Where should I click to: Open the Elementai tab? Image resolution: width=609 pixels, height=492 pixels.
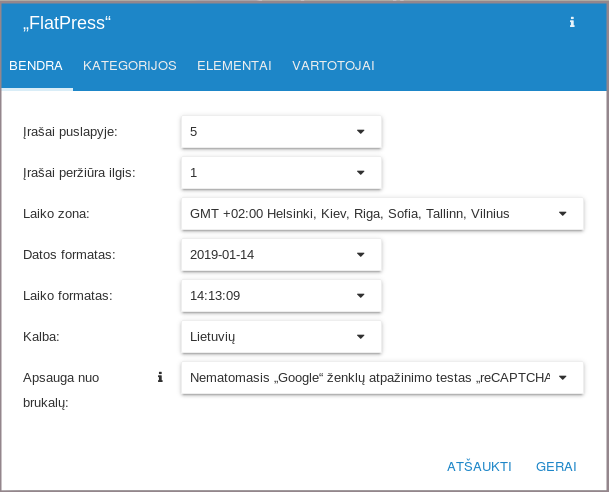coord(234,66)
